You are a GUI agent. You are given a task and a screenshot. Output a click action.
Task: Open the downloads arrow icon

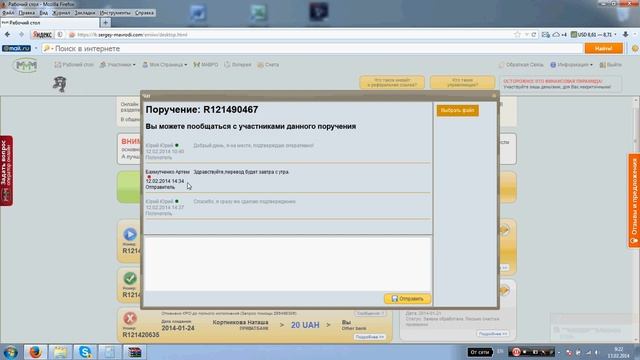click(x=626, y=35)
